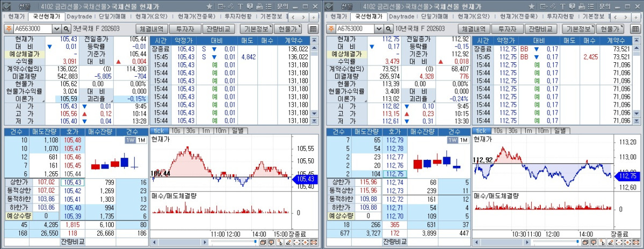Click speech bubble icon under right chart
The width and height of the screenshot is (644, 249).
tap(594, 242)
